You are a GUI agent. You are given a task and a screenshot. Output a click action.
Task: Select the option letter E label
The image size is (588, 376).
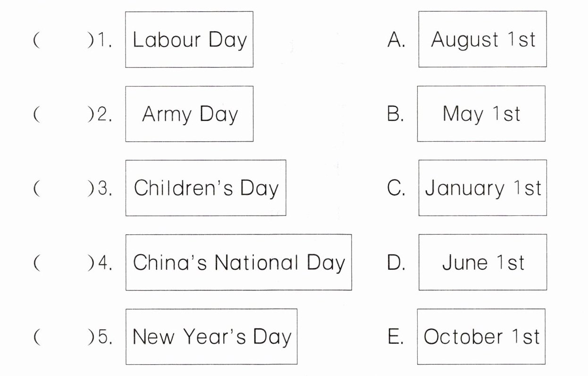395,337
